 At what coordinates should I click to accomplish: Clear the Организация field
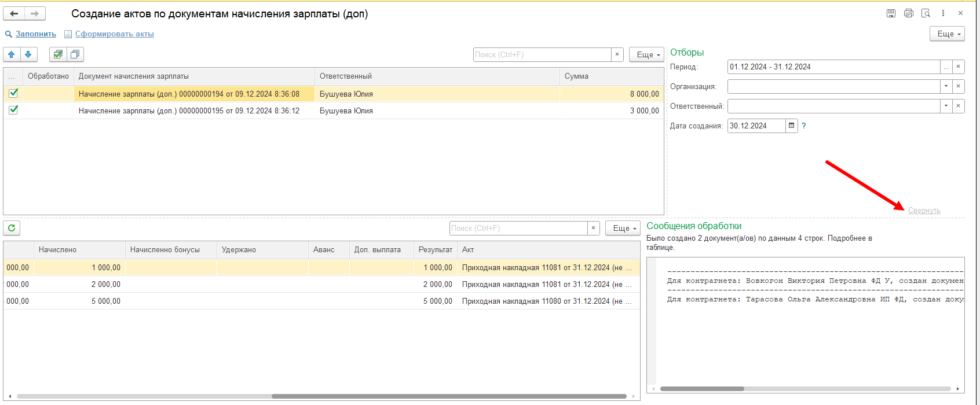958,86
